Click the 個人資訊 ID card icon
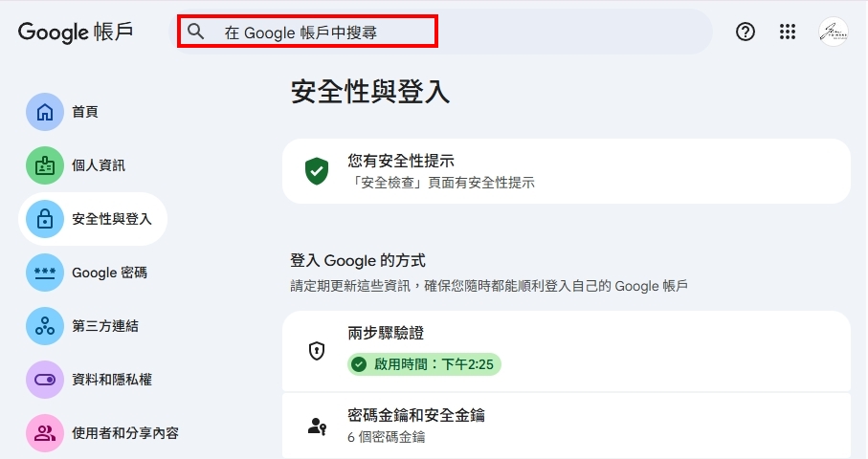This screenshot has width=868, height=459. (x=45, y=165)
